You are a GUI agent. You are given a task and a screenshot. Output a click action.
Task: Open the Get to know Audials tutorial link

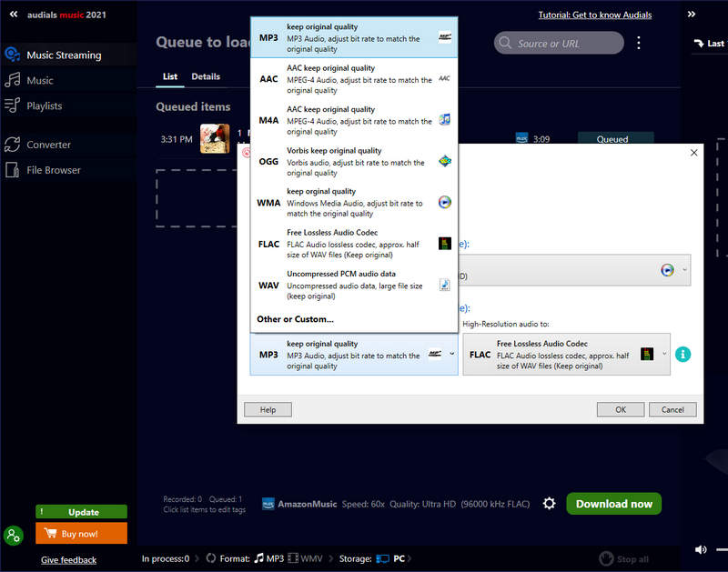(x=595, y=15)
